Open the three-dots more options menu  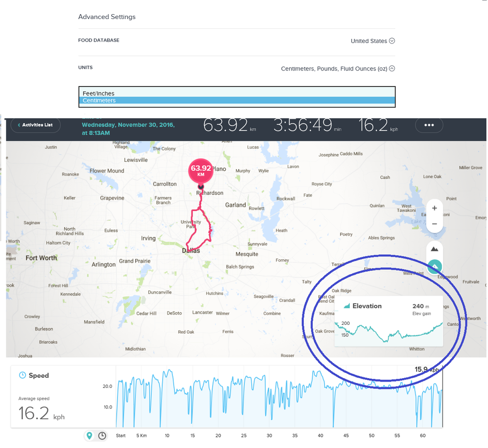[x=429, y=125]
